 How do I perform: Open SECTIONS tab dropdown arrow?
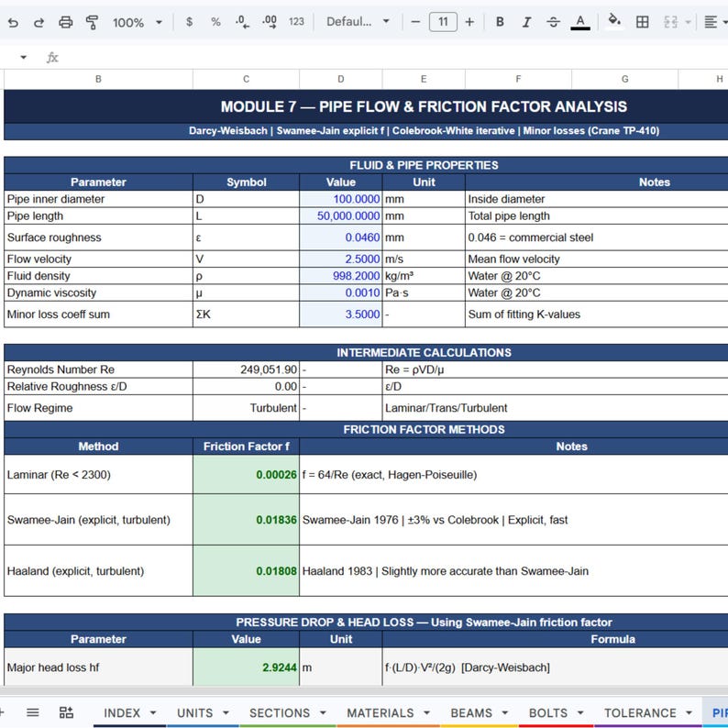(x=323, y=712)
